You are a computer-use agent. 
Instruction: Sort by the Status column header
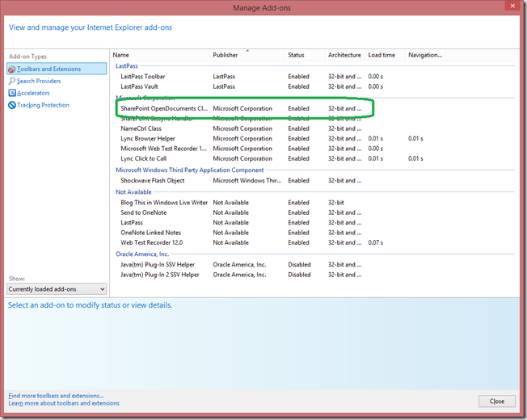[296, 55]
